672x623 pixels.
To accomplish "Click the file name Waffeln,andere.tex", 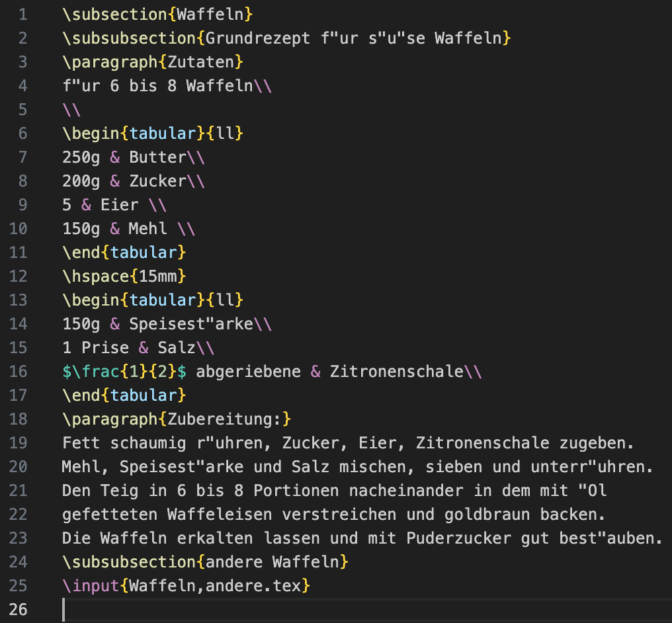I will (215, 585).
